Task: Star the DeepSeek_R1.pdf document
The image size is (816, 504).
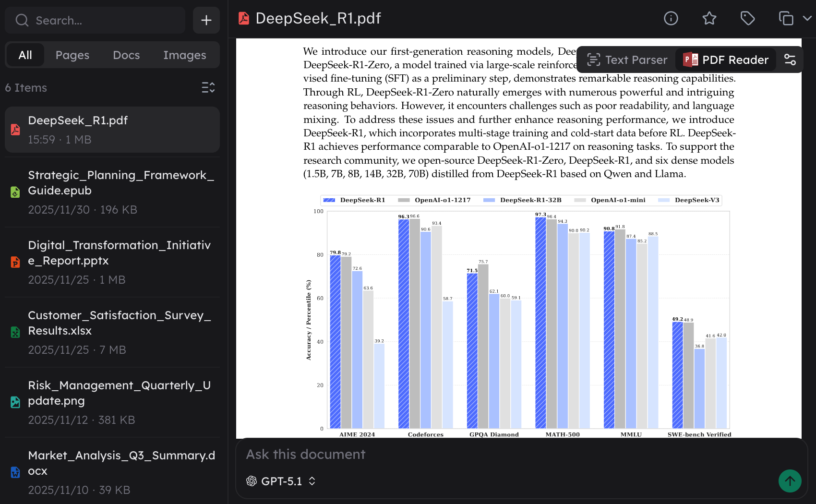Action: 709,18
